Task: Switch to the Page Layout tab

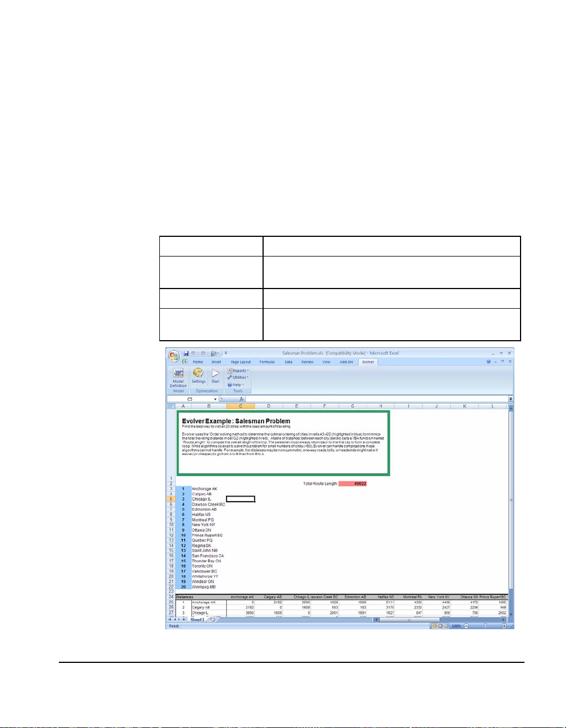Action: [241, 362]
